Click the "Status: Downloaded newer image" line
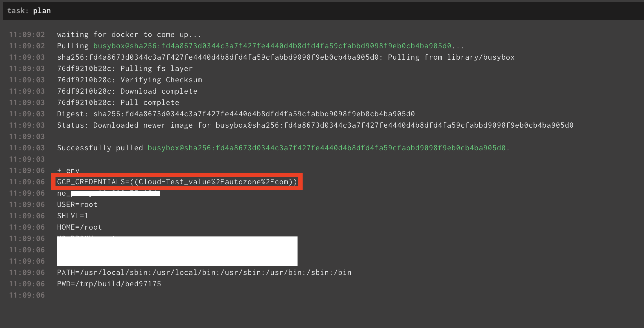 pyautogui.click(x=315, y=125)
